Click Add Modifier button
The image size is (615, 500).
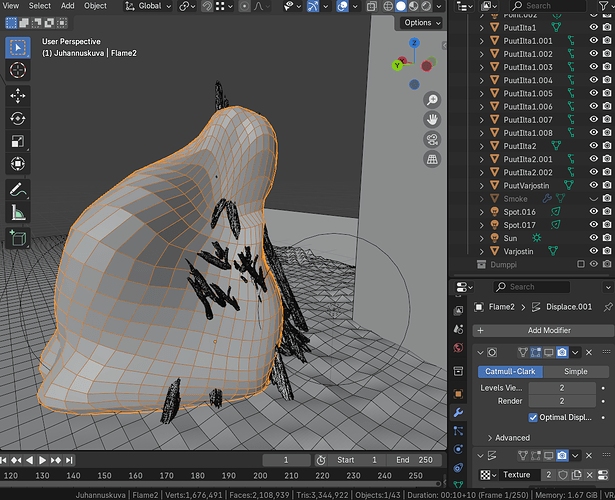[543, 330]
